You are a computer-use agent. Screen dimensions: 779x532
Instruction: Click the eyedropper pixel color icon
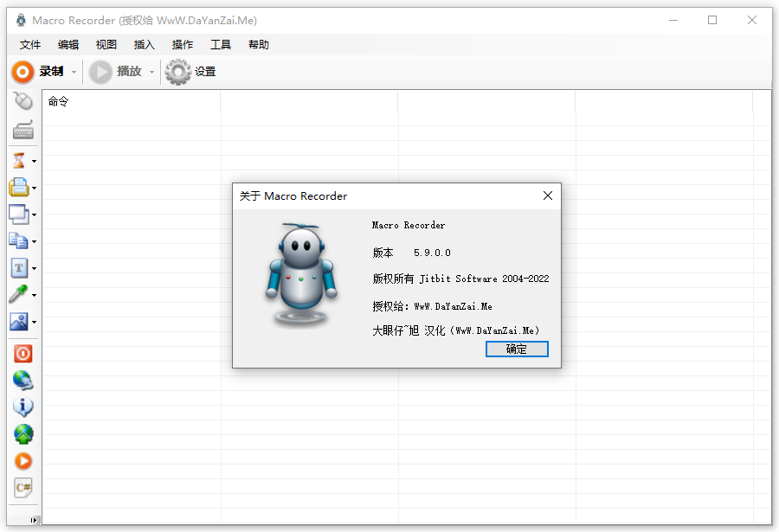19,295
